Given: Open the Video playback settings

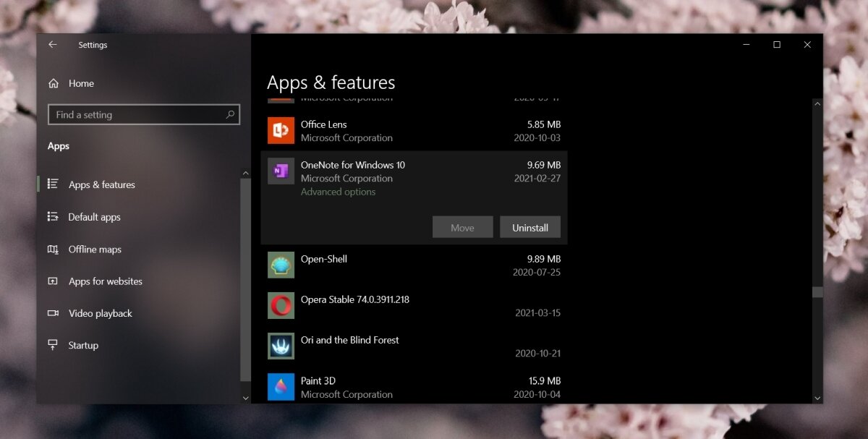Looking at the screenshot, I should coord(100,313).
